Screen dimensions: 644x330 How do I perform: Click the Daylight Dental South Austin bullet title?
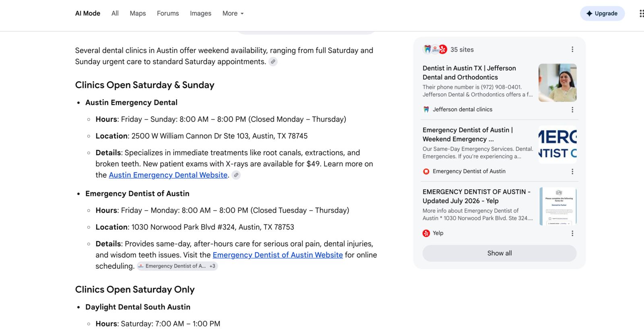[138, 307]
